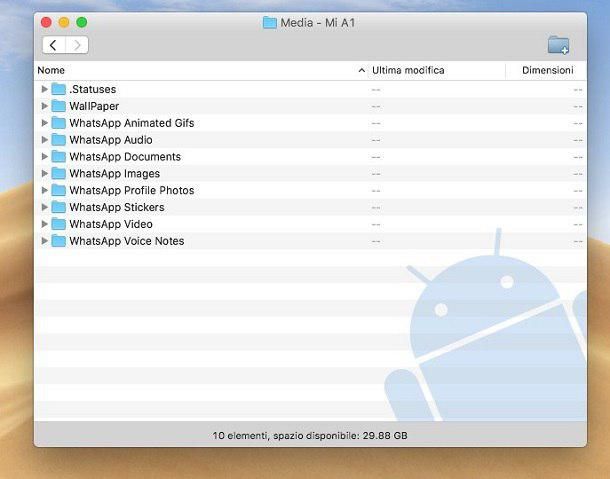Maximize the window with green button

[x=82, y=22]
